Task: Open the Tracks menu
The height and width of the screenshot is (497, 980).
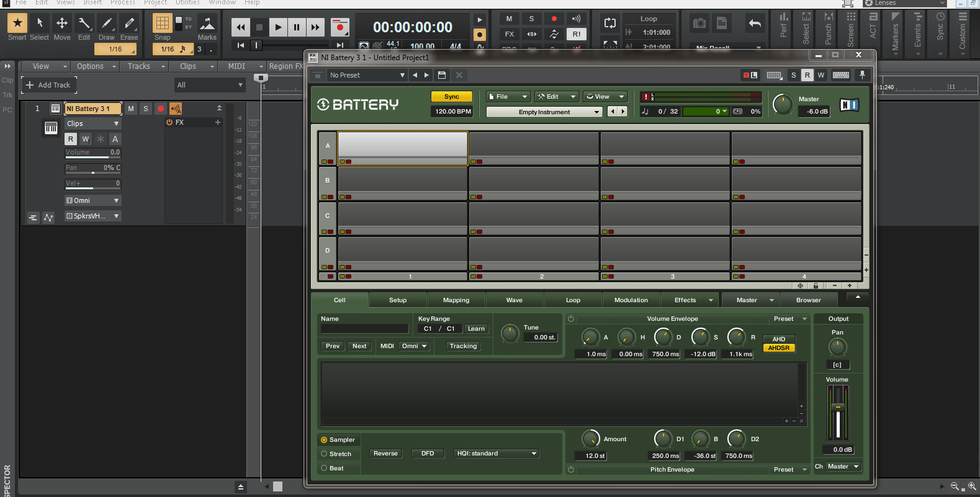Action: click(x=145, y=66)
